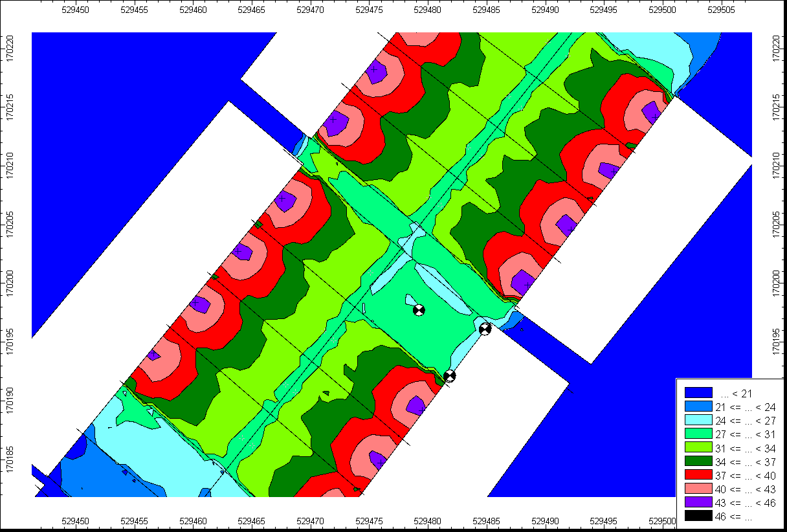This screenshot has height=532, width=787.
Task: Click top axis tick label 529470
Action: click(x=311, y=10)
